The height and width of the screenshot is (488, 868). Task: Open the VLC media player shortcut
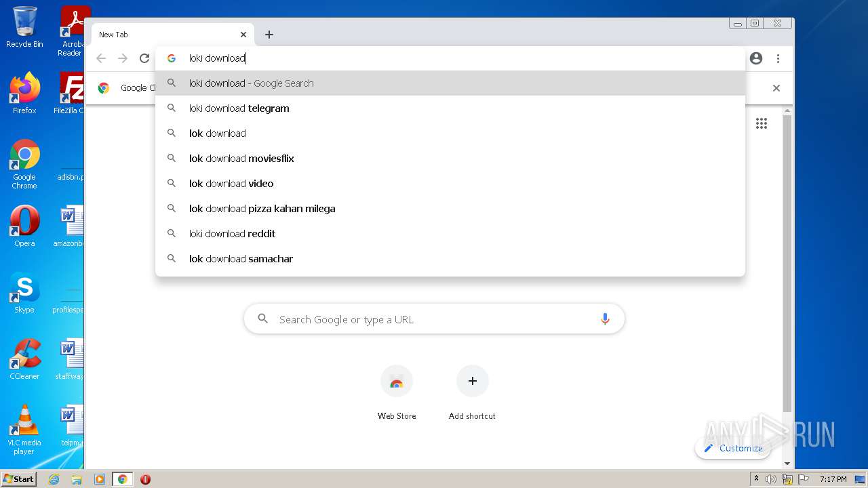pyautogui.click(x=24, y=430)
